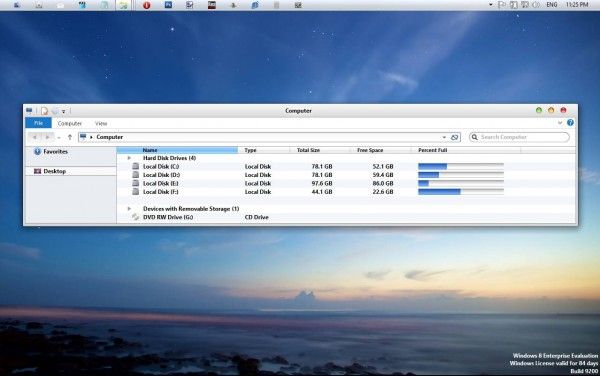Open the red circular app in the taskbar
The height and width of the screenshot is (376, 600).
tap(147, 5)
